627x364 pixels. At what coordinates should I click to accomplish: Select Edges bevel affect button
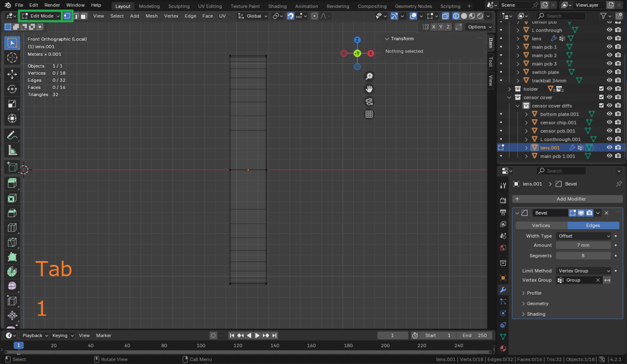(593, 225)
